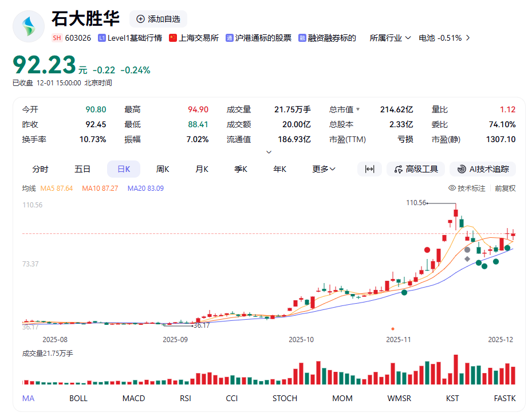Open 高级工具 advanced tools
Screen dimensions: 532x416
(x=416, y=169)
